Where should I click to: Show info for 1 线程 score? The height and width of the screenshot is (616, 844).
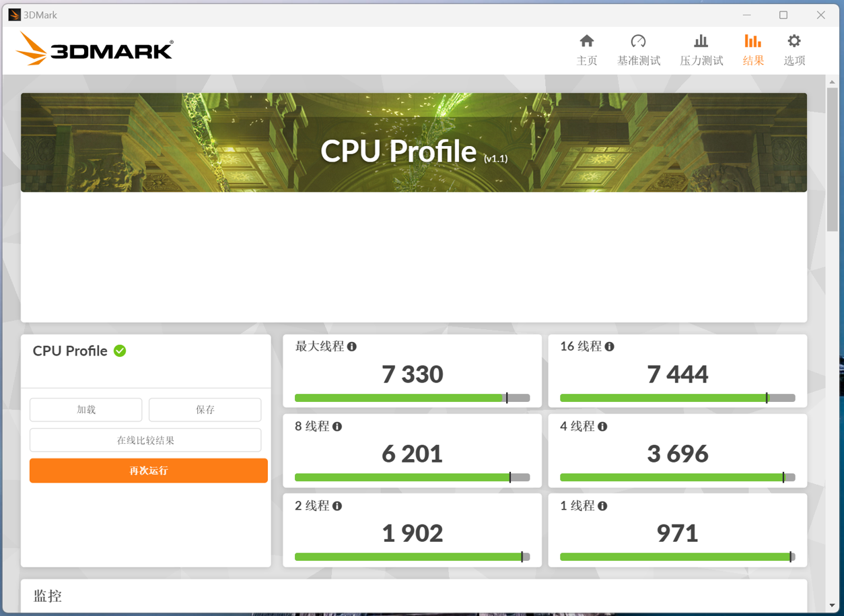pyautogui.click(x=602, y=506)
